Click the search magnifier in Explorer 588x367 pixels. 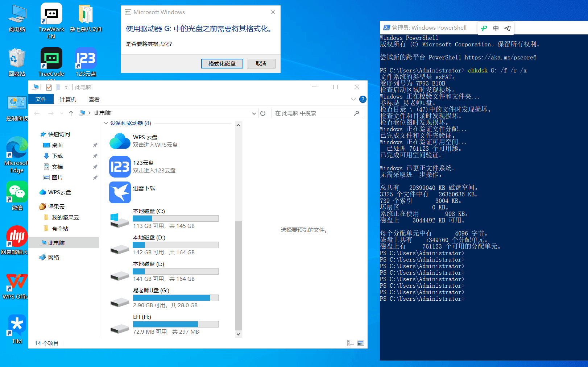pos(356,113)
